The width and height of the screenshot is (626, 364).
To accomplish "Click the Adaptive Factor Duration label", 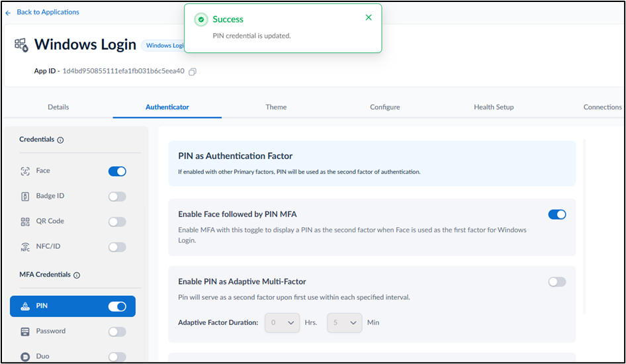I will [x=218, y=322].
